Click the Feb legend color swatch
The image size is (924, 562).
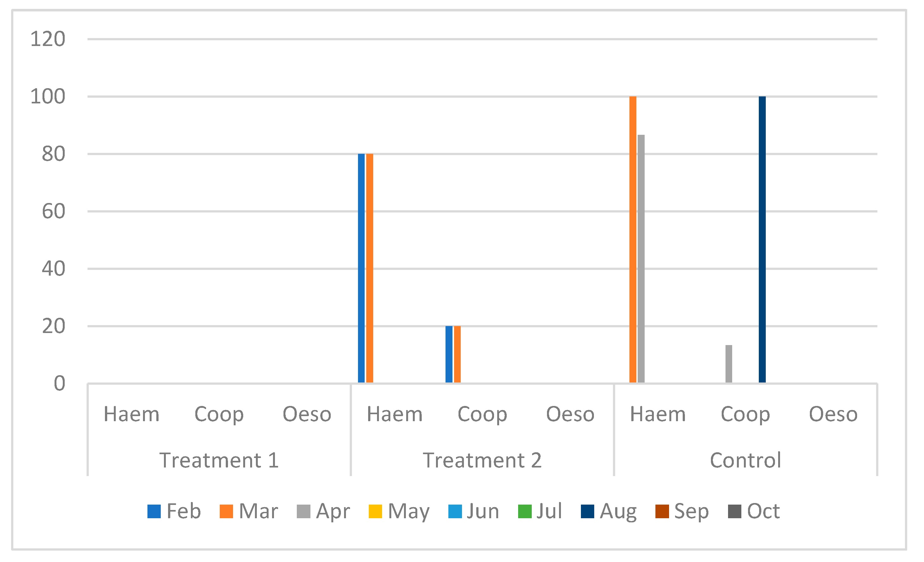pyautogui.click(x=154, y=511)
